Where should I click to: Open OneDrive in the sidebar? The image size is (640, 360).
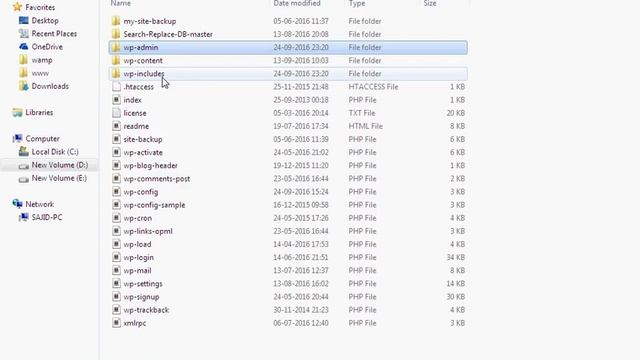(47, 47)
